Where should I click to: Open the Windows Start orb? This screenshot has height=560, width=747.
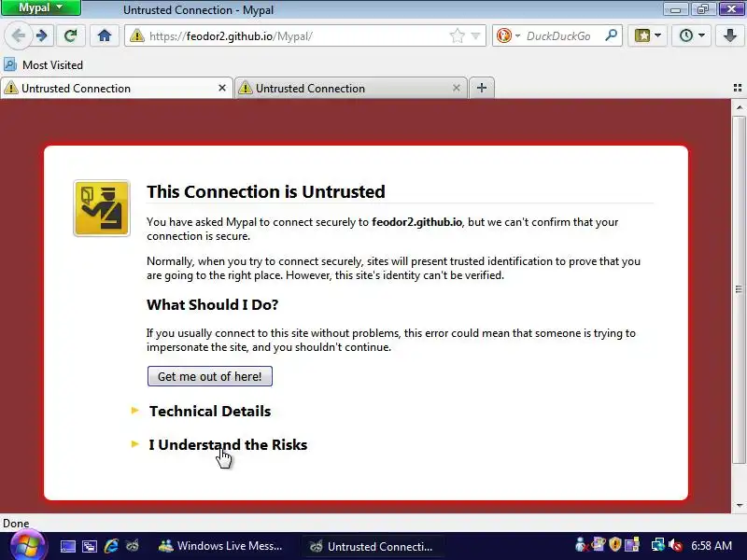tap(28, 546)
